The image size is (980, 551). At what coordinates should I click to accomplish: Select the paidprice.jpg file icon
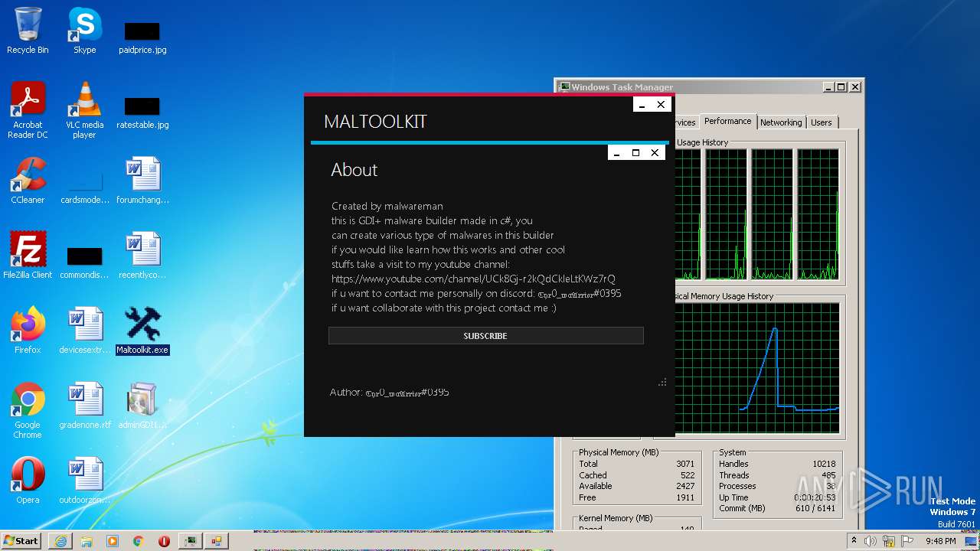(x=142, y=37)
